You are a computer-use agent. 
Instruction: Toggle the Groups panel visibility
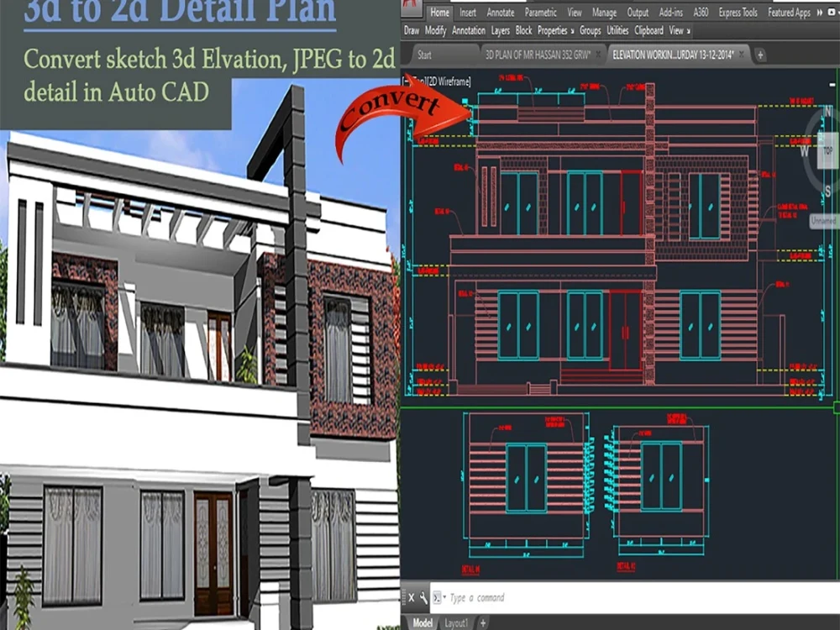tap(591, 30)
